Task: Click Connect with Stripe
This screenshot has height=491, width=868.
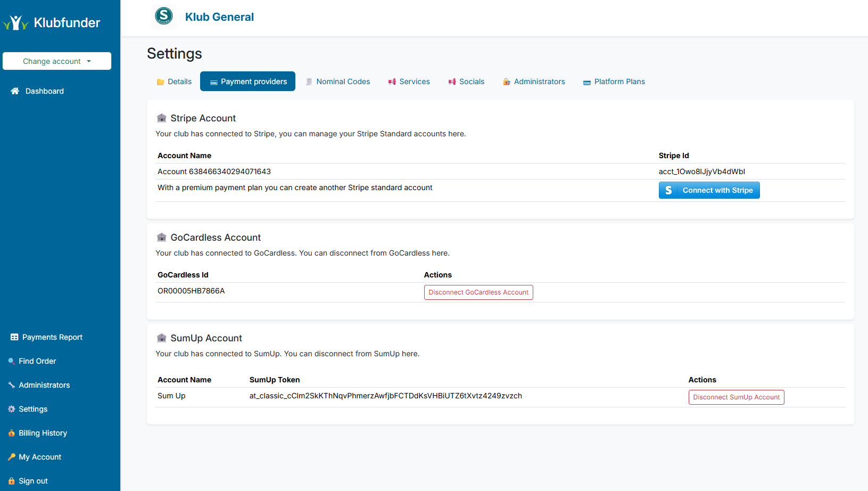Action: coord(716,190)
